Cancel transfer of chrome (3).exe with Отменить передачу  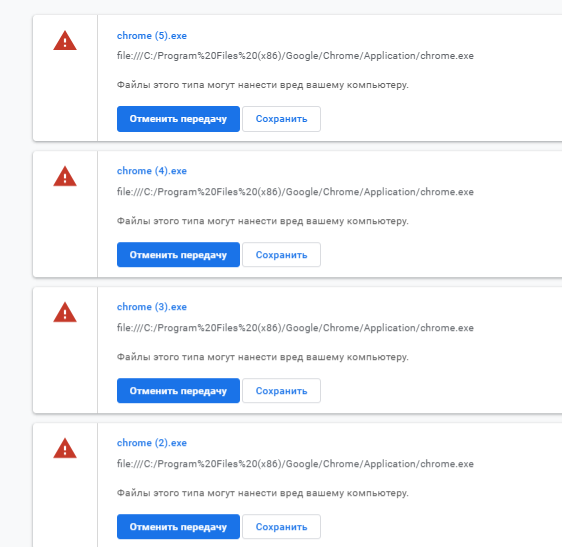[178, 391]
